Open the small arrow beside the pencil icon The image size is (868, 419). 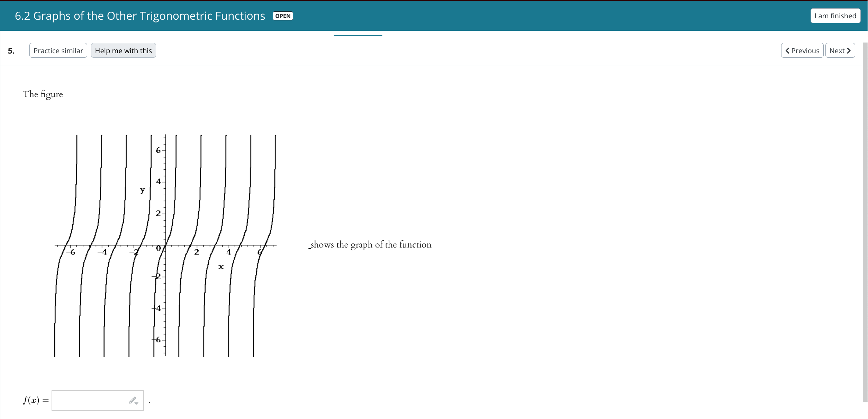coord(137,403)
